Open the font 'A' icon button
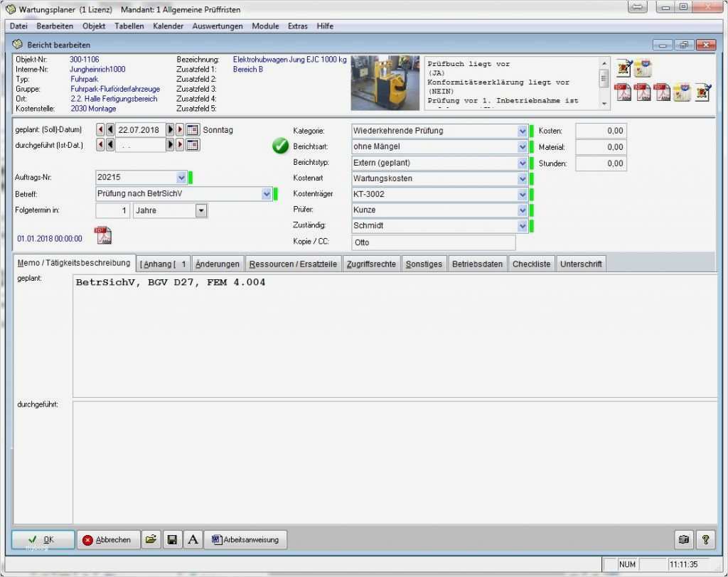This screenshot has width=728, height=577. tap(193, 539)
